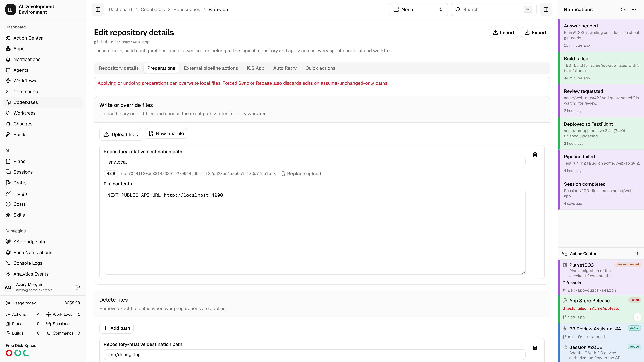The width and height of the screenshot is (644, 362).
Task: Click Usage today cost summary
Action: tap(43, 303)
